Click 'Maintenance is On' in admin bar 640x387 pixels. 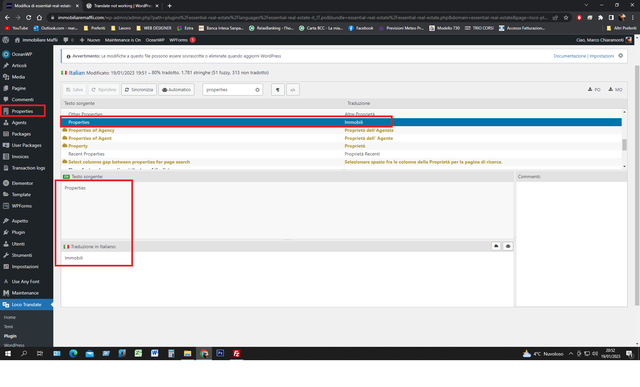point(122,40)
